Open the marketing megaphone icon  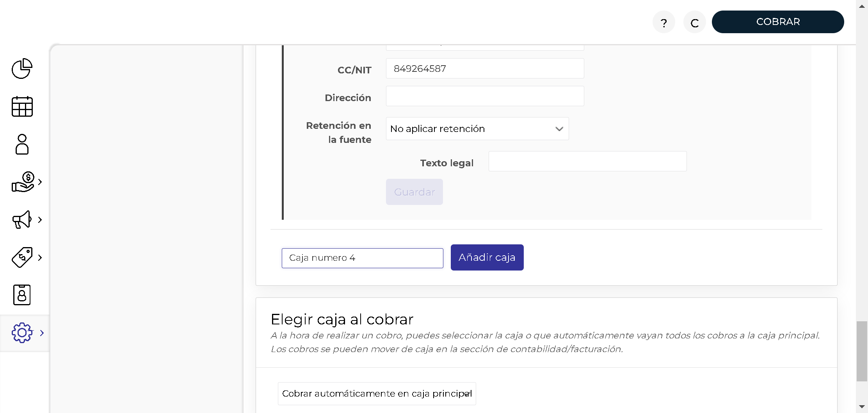coord(22,219)
